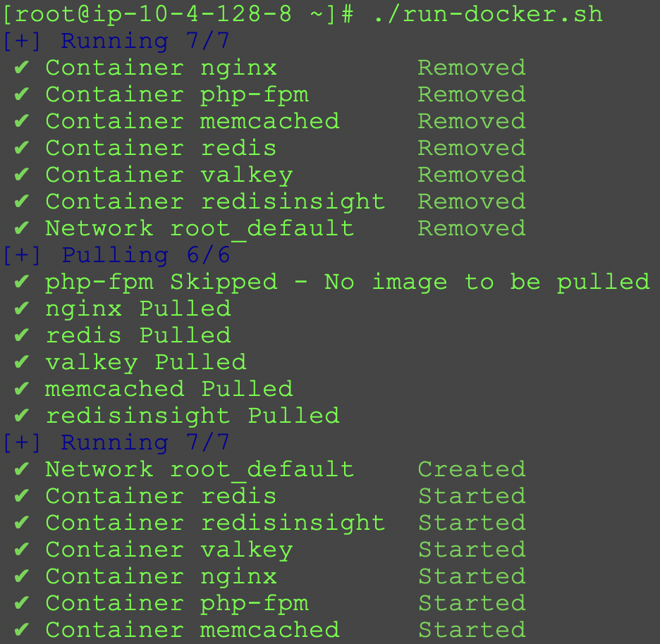Click the checkmark beside Network root_default Created
Image resolution: width=660 pixels, height=644 pixels.
(22, 470)
